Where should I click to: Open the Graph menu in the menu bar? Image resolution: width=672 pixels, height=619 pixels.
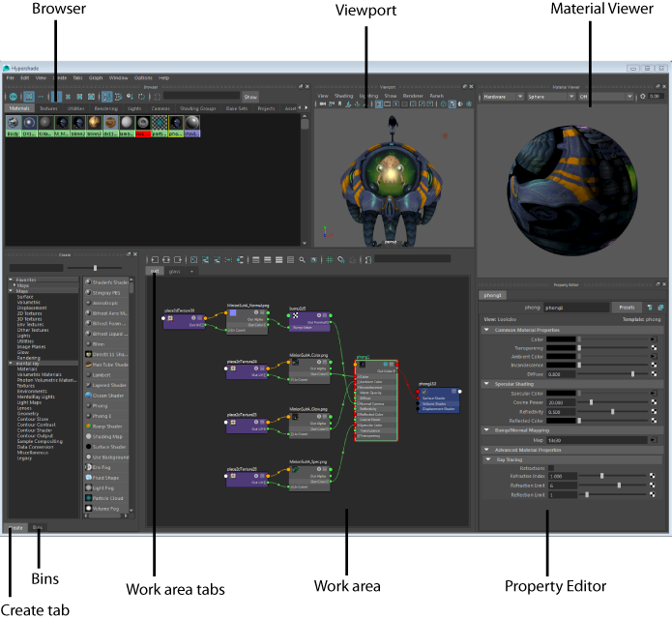[x=96, y=78]
